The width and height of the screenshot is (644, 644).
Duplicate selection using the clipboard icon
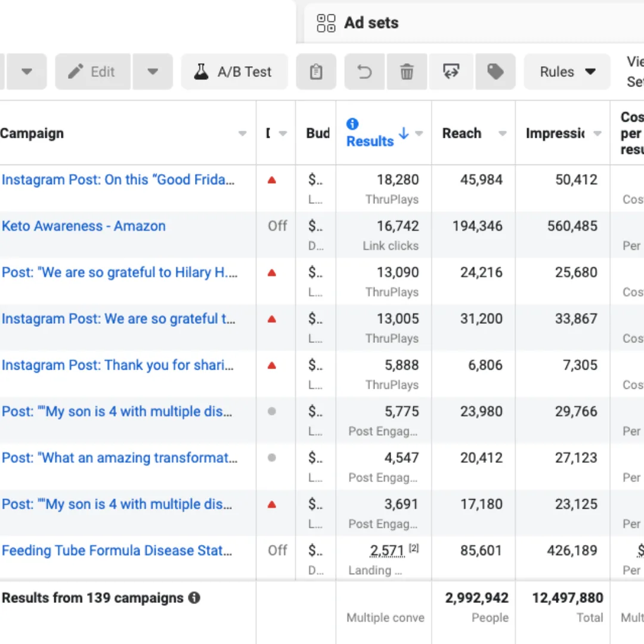click(316, 72)
